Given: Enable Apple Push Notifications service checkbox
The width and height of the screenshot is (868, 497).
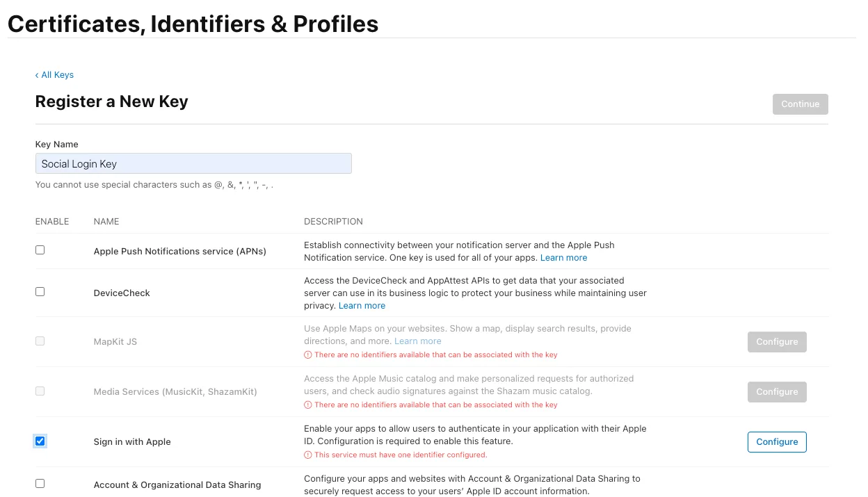Looking at the screenshot, I should point(40,250).
